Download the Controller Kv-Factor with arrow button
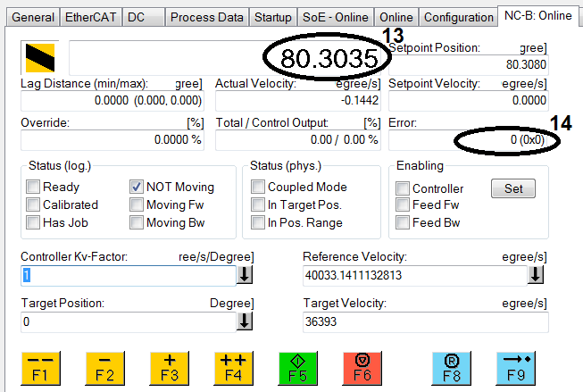Screen dimensions: 583x392 (245, 275)
